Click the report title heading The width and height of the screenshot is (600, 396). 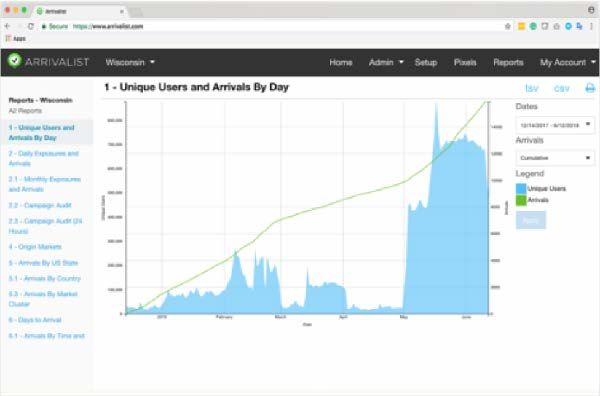[196, 87]
